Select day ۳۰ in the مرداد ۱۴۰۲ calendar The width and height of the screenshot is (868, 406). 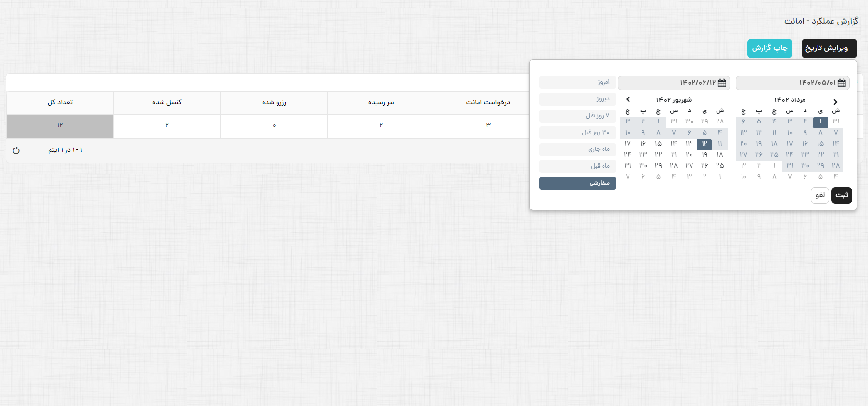coord(805,166)
